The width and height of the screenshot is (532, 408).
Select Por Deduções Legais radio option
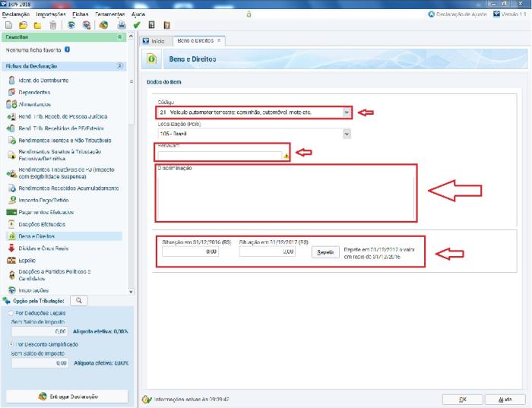click(x=10, y=312)
